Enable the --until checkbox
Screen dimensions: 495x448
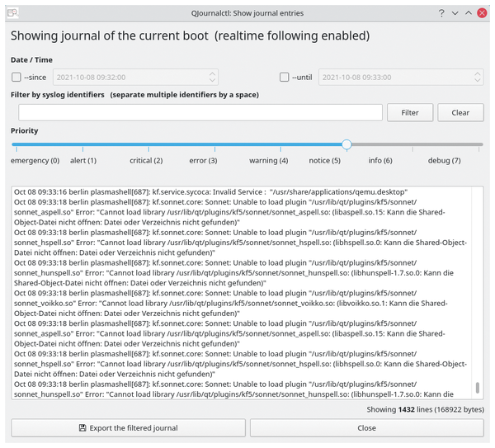[x=284, y=77]
